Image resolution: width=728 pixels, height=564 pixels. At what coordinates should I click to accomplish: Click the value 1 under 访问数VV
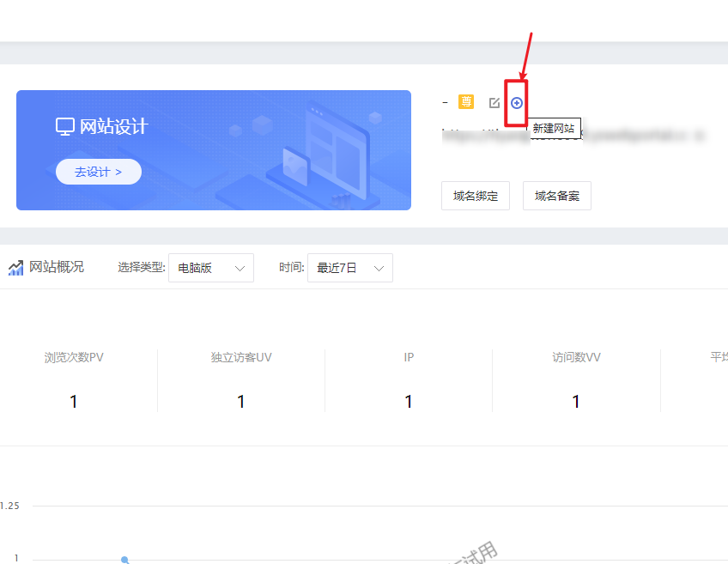(576, 402)
